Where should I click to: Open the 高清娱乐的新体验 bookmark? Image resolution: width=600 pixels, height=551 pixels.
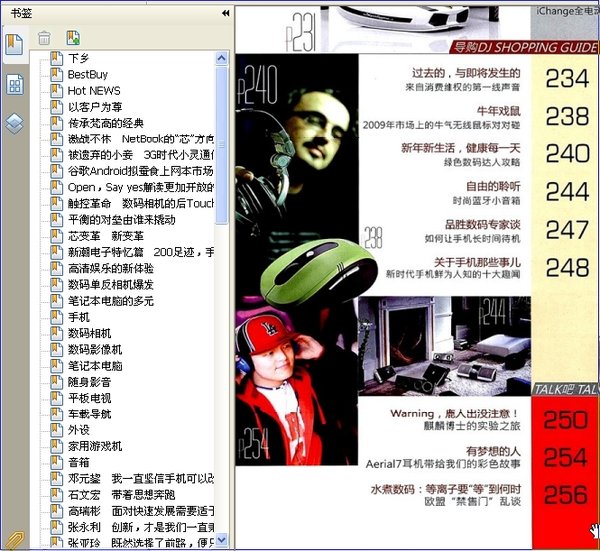coord(111,268)
